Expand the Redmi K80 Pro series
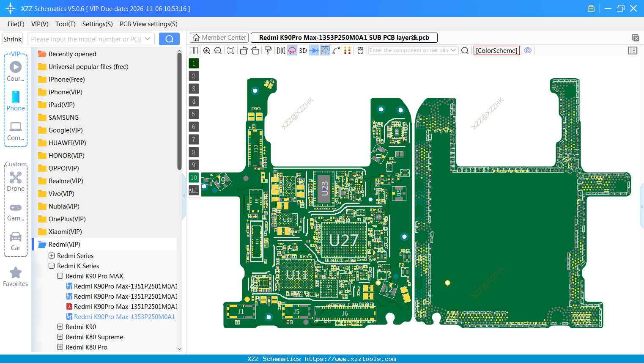Viewport: 644px width, 363px height. tap(60, 347)
